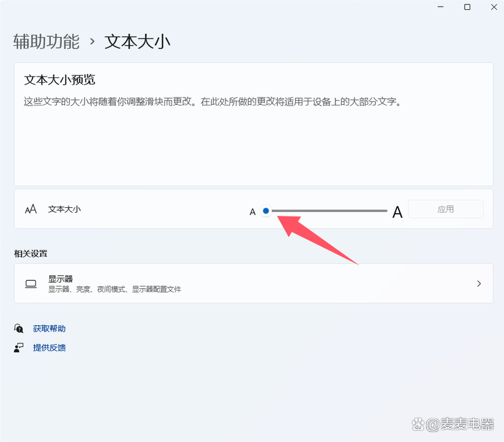
Task: Click the large A at the slider's right
Action: click(397, 211)
